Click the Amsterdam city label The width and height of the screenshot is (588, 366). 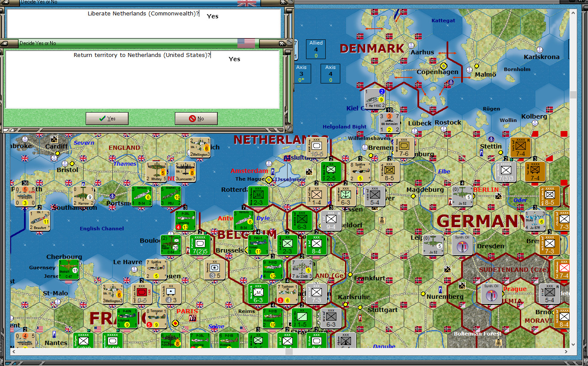(x=249, y=171)
